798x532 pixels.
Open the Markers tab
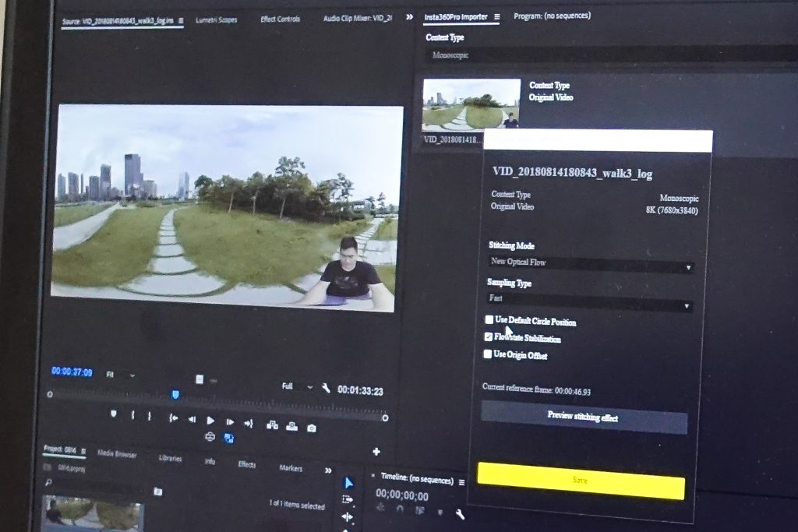pyautogui.click(x=291, y=467)
